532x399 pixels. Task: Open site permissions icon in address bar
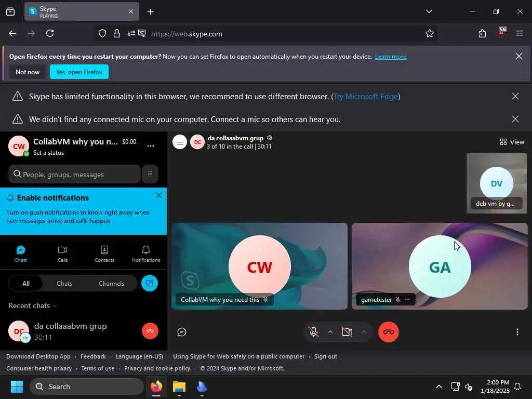131,33
